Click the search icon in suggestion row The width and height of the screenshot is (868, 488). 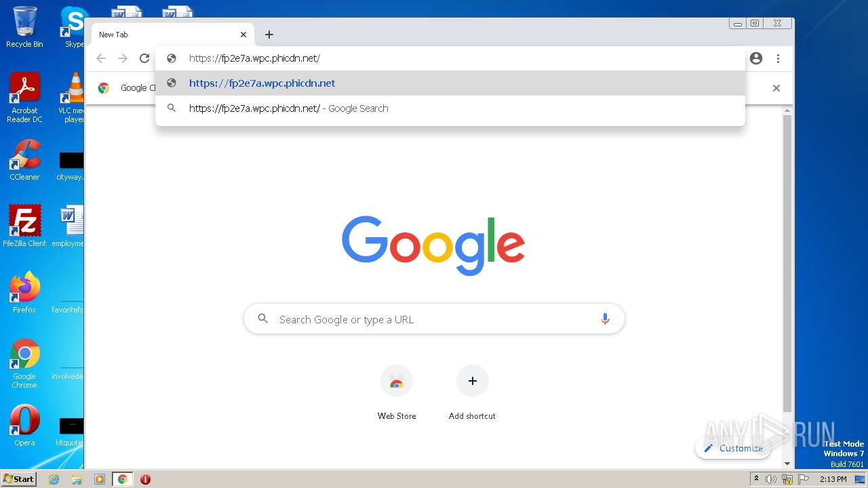[172, 108]
